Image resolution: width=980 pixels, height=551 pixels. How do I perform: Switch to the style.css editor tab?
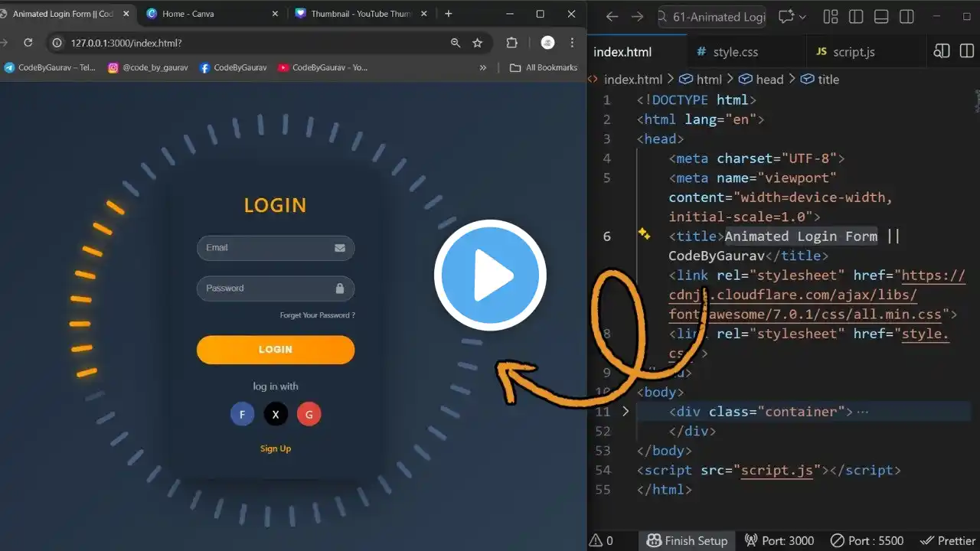click(x=735, y=52)
